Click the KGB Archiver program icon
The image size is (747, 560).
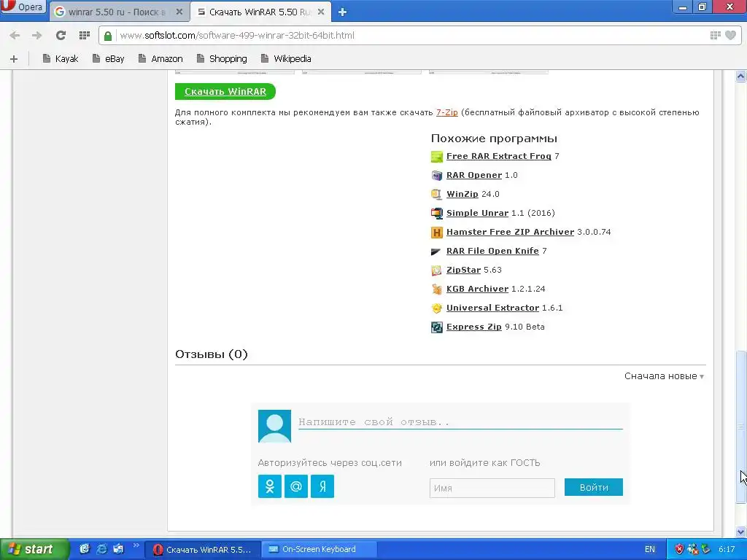click(437, 289)
